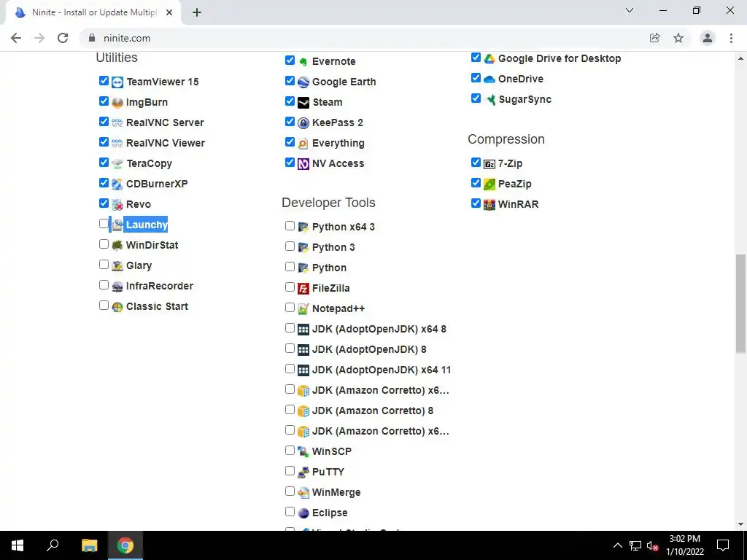The image size is (747, 560).
Task: Click the KeePass 2 lock icon
Action: pos(303,123)
